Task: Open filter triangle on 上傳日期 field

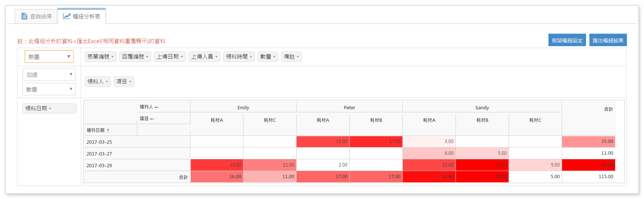Action: (182, 57)
